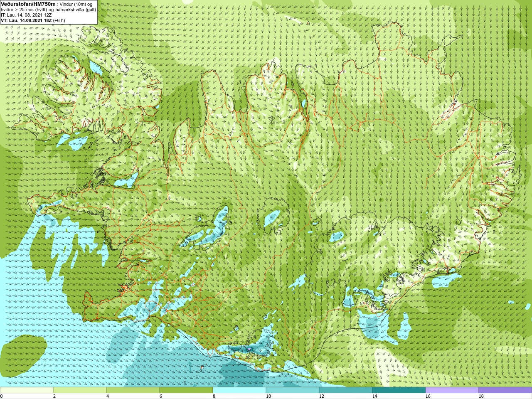Viewport: 532px width, 399px height.
Task: Click the legend scale value 12
Action: (x=321, y=396)
